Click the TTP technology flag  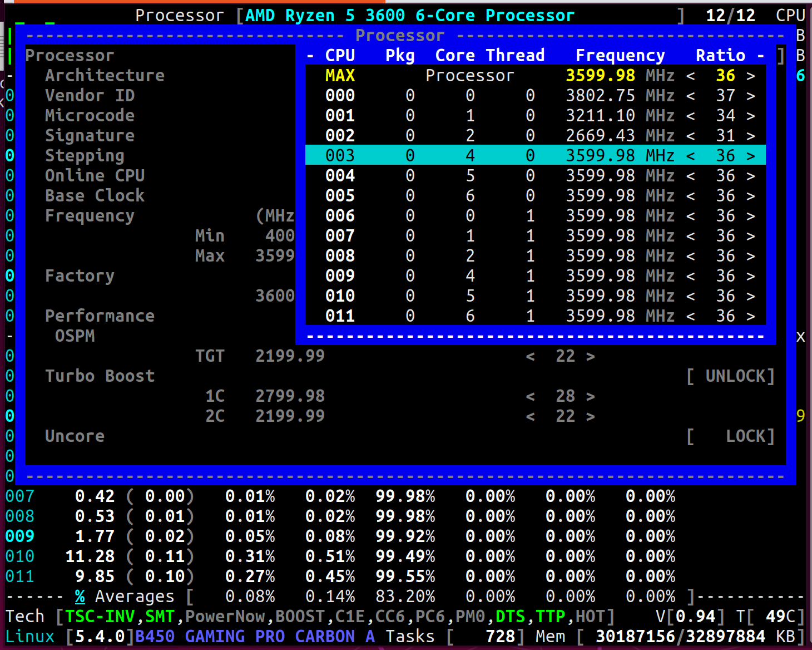coord(550,616)
